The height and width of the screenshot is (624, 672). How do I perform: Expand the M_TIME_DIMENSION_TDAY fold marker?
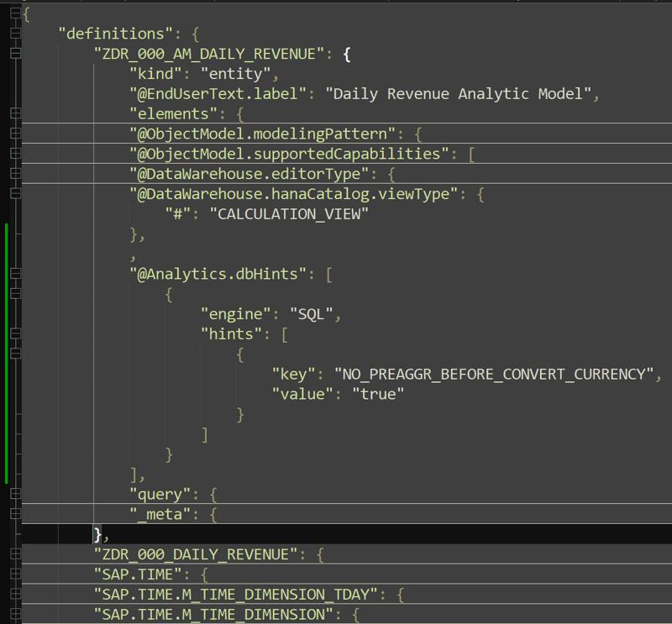point(15,594)
